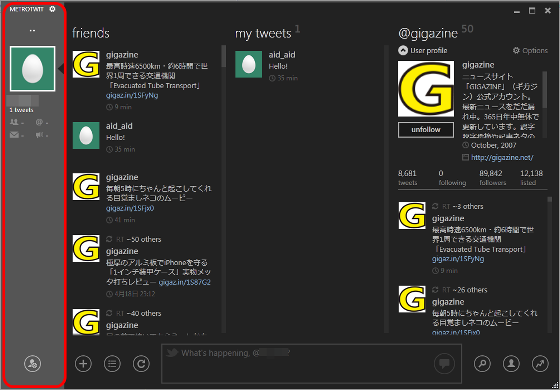This screenshot has width=560, height=390.
Task: Click the add account icon in sidebar
Action: tap(32, 364)
